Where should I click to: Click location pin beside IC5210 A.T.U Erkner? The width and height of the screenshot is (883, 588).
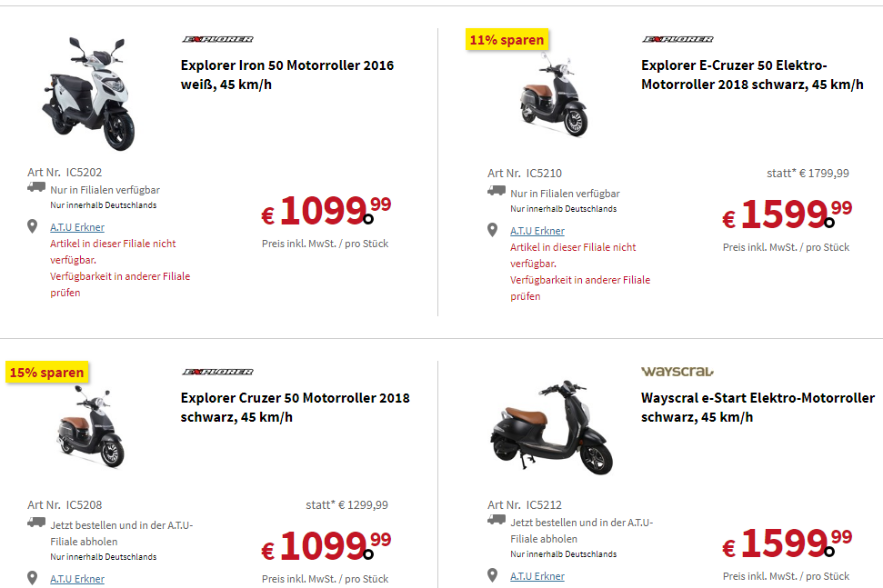[x=493, y=231]
